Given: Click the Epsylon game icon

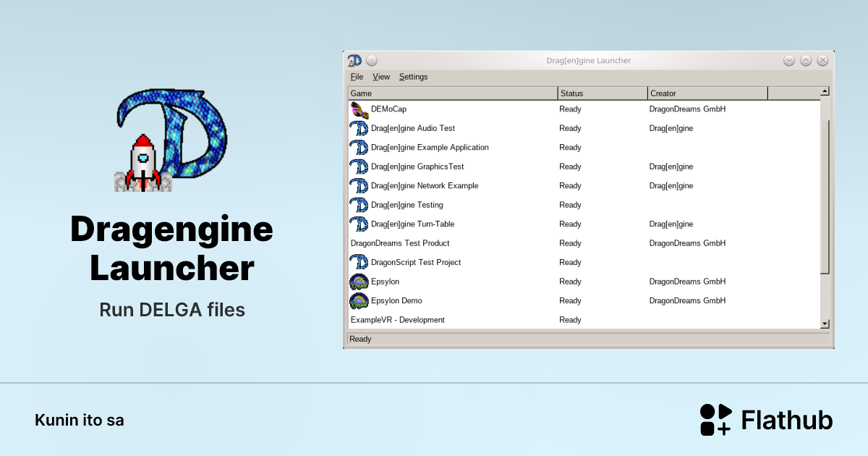Looking at the screenshot, I should tap(360, 282).
